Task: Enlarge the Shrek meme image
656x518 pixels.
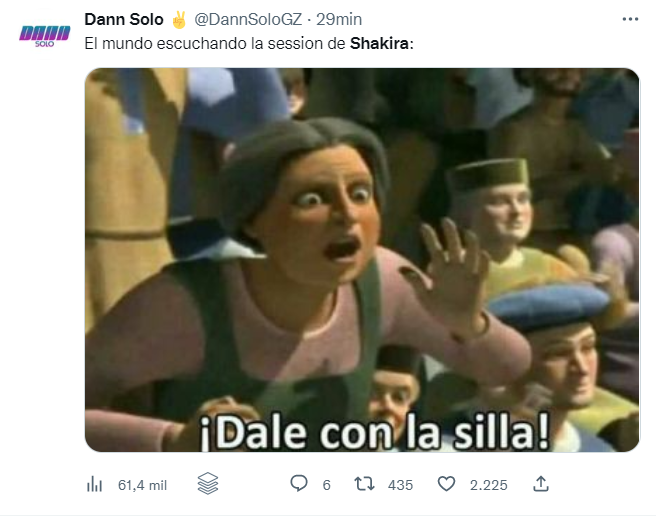Action: (362, 260)
